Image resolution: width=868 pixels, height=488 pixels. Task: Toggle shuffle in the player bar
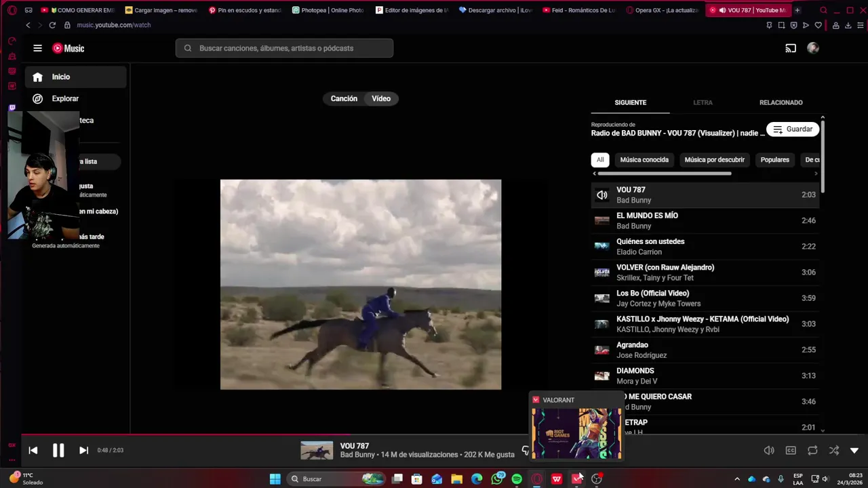[834, 450]
